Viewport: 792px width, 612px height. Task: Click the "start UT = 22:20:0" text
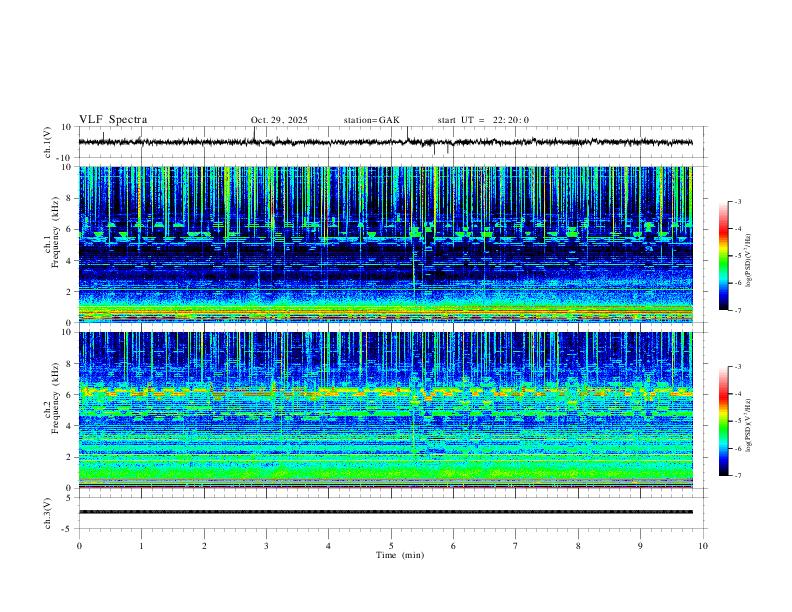[483, 120]
